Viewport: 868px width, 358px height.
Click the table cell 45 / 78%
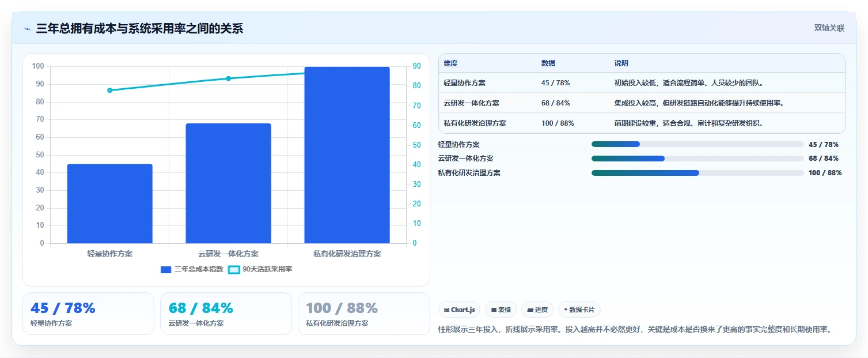pos(556,83)
